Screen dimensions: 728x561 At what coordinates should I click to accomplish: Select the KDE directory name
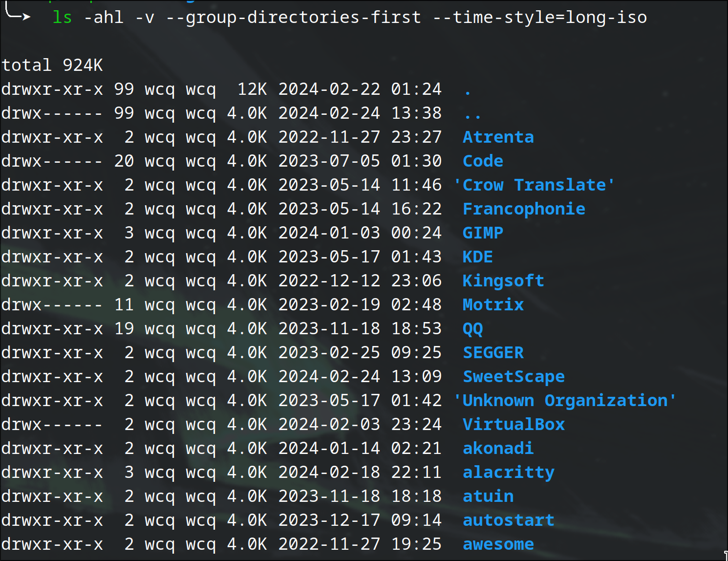coord(478,257)
